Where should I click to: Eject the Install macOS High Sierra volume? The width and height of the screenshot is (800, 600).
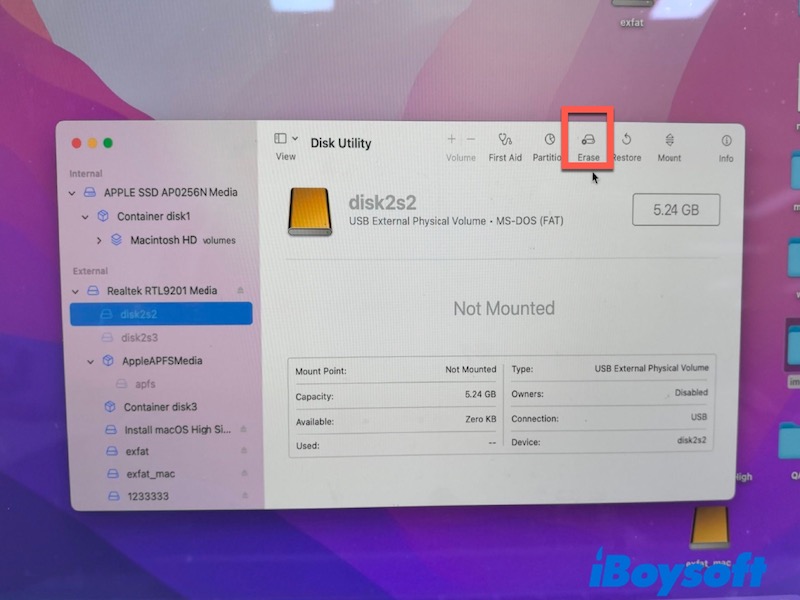pyautogui.click(x=244, y=429)
